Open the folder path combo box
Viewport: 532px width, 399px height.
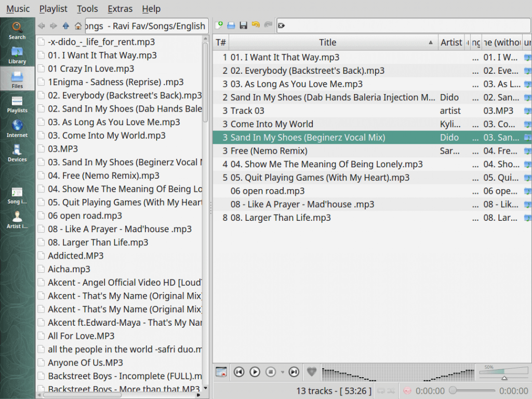click(145, 26)
